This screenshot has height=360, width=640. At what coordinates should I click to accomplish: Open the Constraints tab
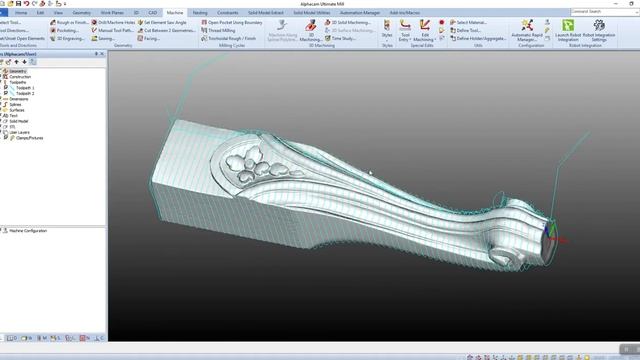227,13
